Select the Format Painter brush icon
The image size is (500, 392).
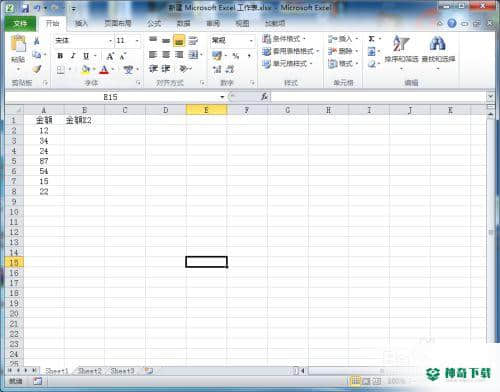[37, 69]
